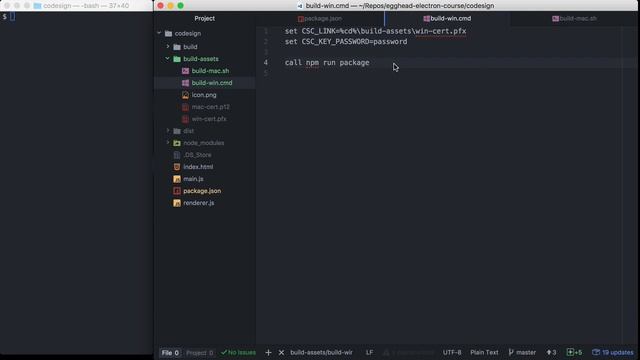Click the .DS_Store file icon
Viewport: 640px width, 360px height.
[177, 155]
